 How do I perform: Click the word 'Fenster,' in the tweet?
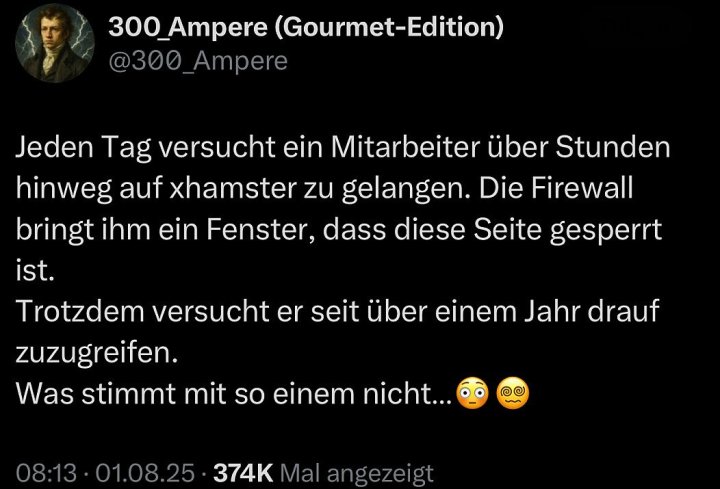260,230
